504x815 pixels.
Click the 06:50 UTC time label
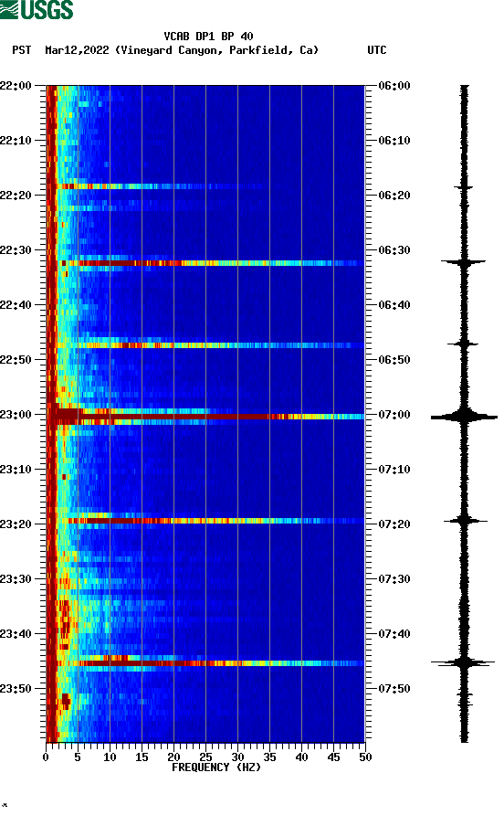pyautogui.click(x=394, y=360)
